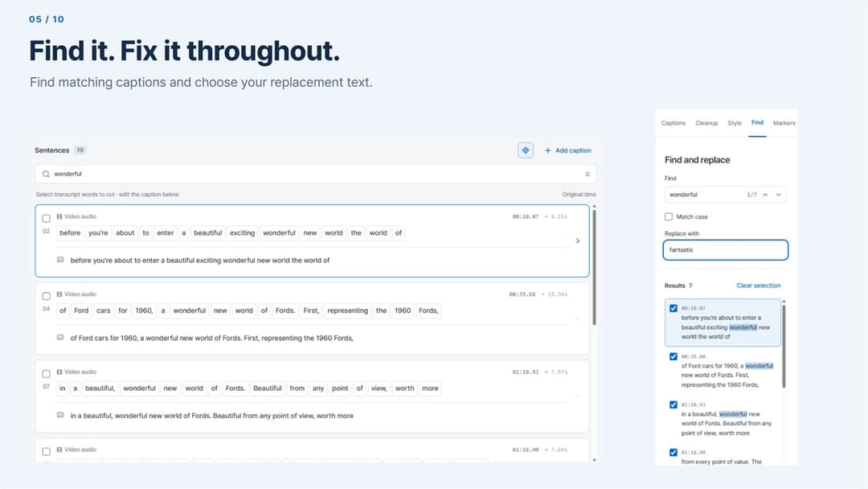Focus the Find field containing 'wonderful'
This screenshot has width=868, height=489.
725,195
